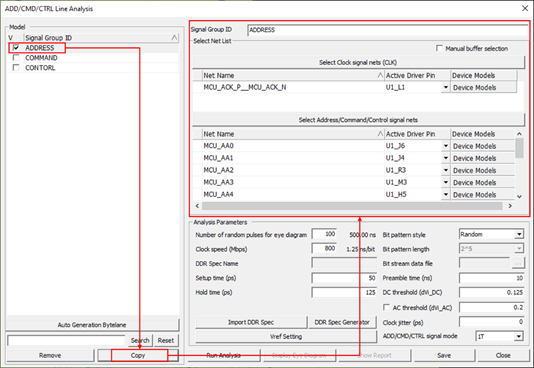
Task: Open Active Driver Pin dropdown for MCU_AA0
Action: (445, 146)
